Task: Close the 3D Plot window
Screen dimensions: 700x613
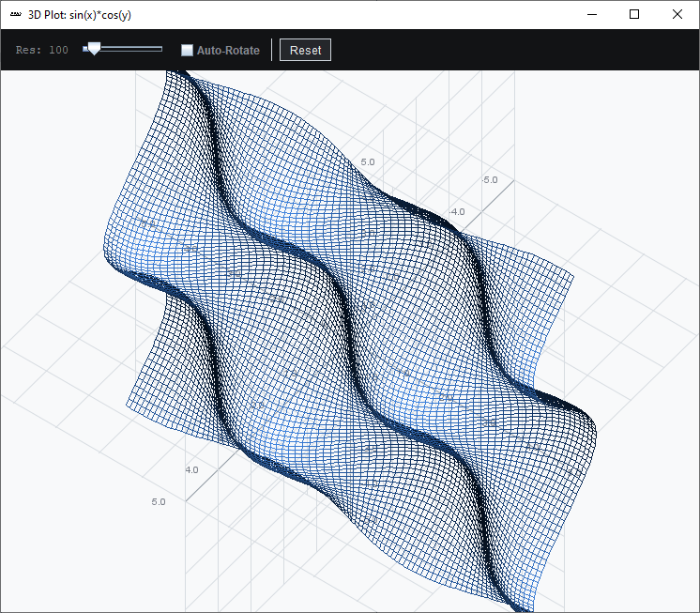Action: [677, 15]
